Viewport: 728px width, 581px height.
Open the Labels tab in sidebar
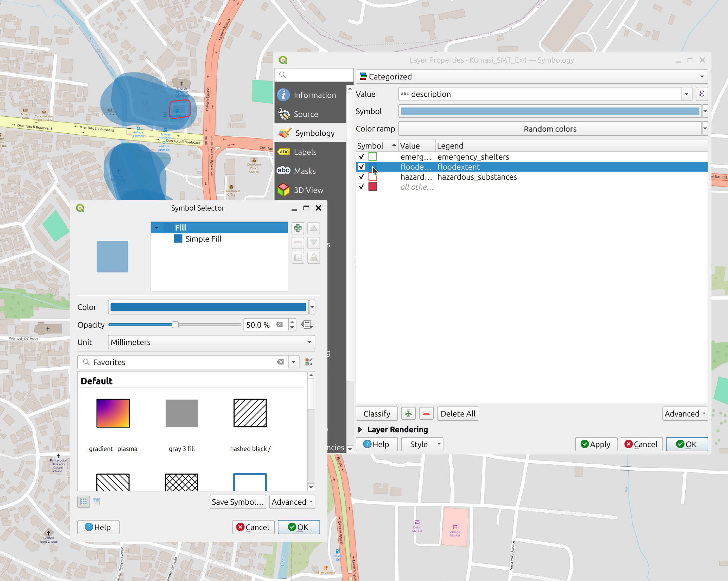coord(305,152)
